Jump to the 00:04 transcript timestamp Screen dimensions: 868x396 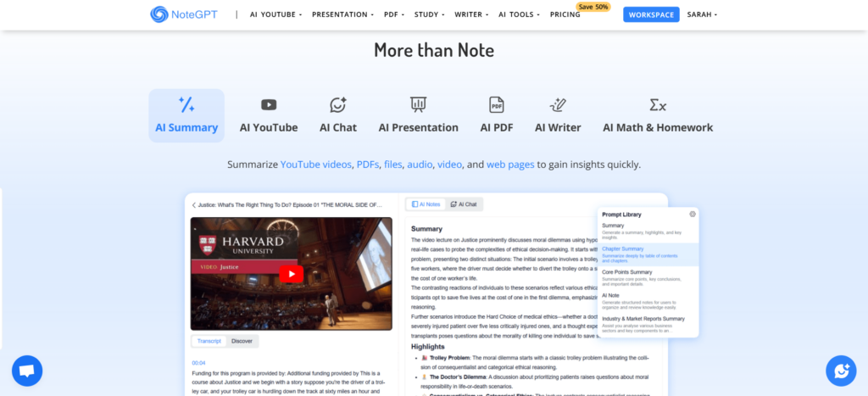click(198, 363)
